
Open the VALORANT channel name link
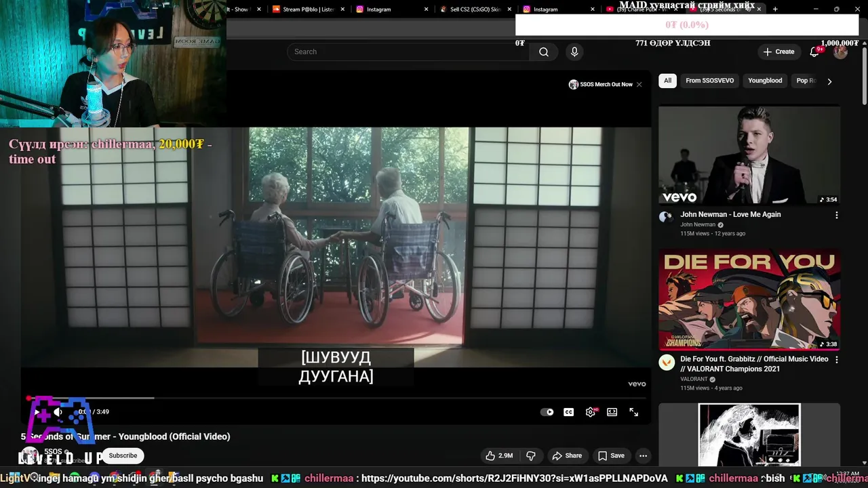(694, 379)
